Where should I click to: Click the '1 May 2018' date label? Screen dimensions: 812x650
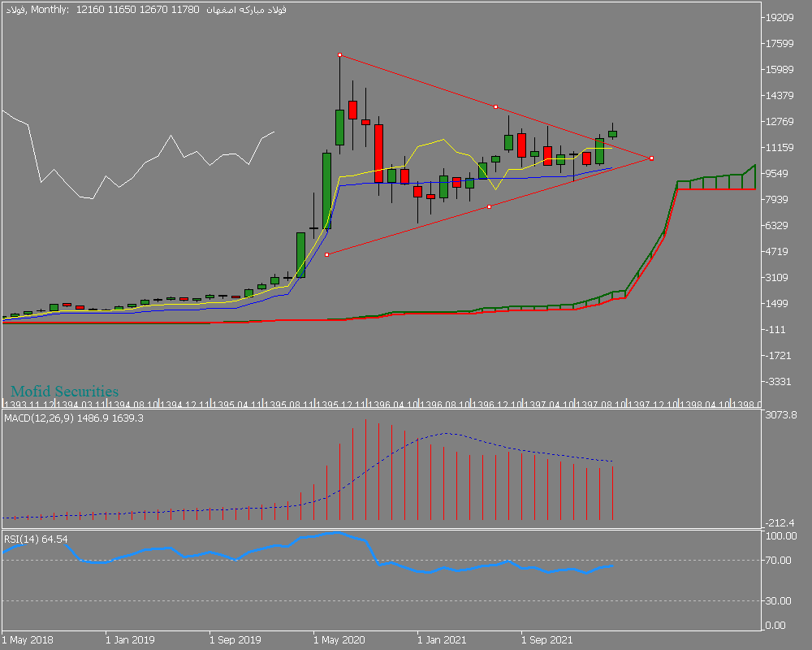pyautogui.click(x=28, y=639)
